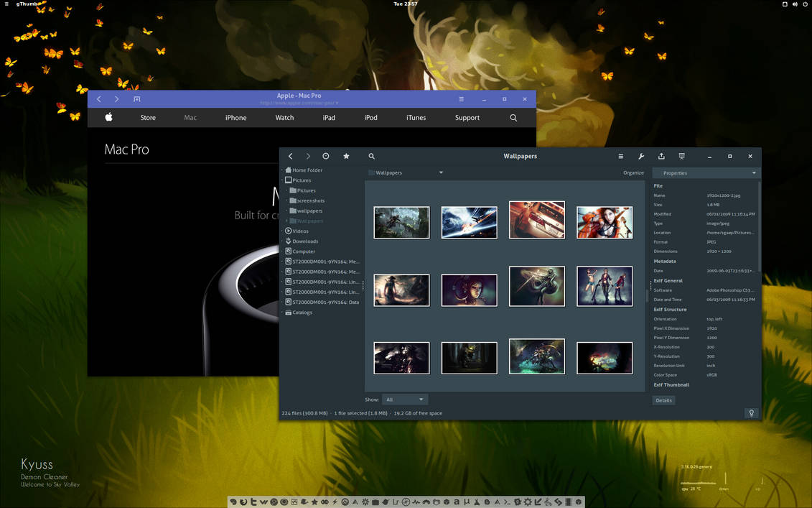Open the iPhone tab on Apple site
The width and height of the screenshot is (812, 508).
point(235,118)
